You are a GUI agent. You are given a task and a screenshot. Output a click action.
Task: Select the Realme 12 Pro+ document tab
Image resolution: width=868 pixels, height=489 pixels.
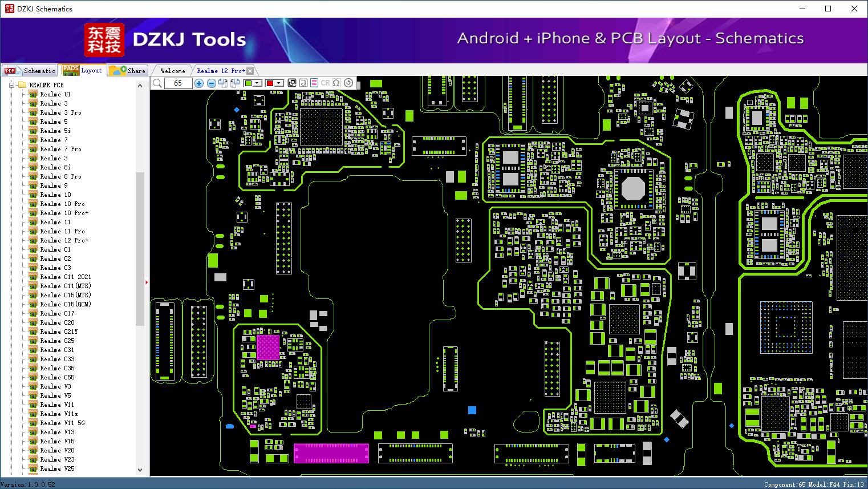pos(221,71)
